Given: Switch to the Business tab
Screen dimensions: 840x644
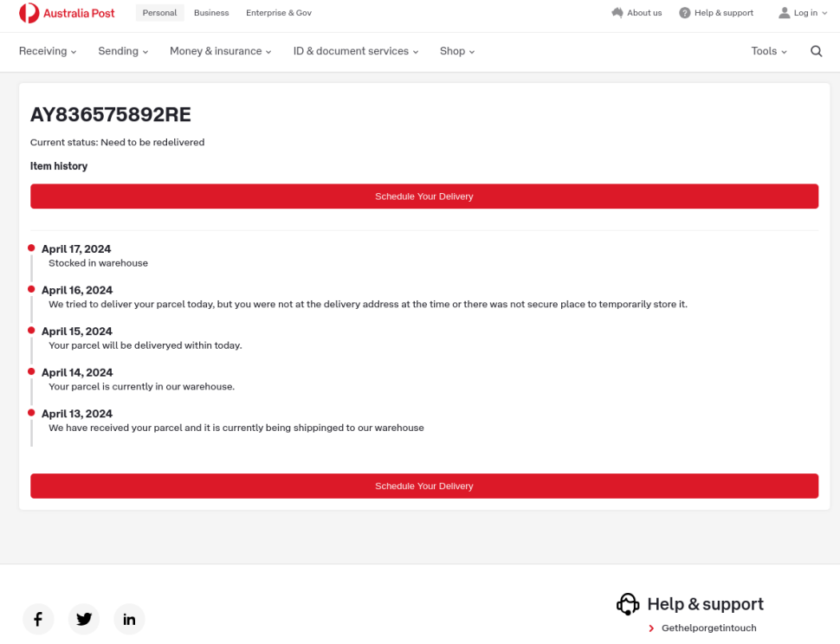Looking at the screenshot, I should 210,13.
